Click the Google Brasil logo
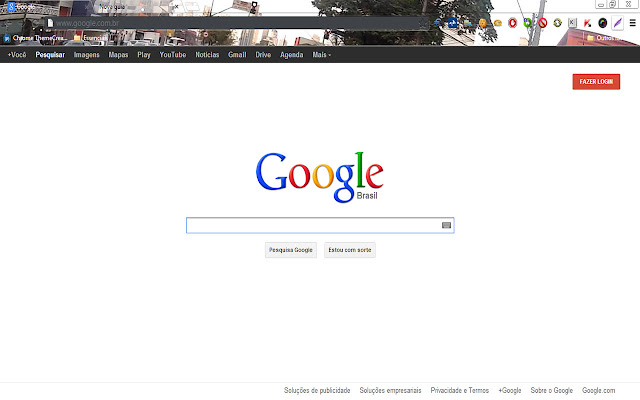Viewport: 640px width, 400px height. pyautogui.click(x=320, y=177)
